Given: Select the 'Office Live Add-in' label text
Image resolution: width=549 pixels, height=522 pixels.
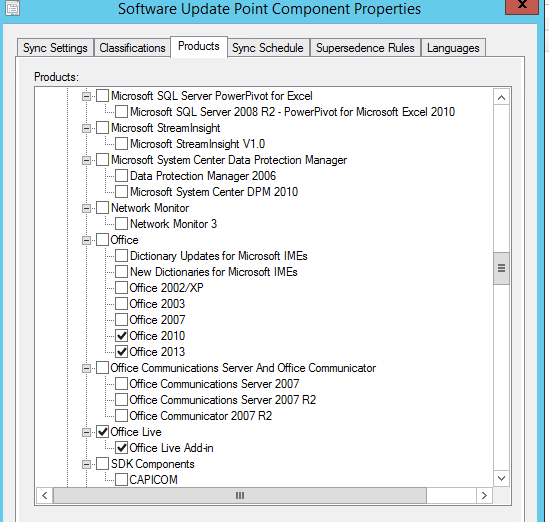Looking at the screenshot, I should coord(171,448).
